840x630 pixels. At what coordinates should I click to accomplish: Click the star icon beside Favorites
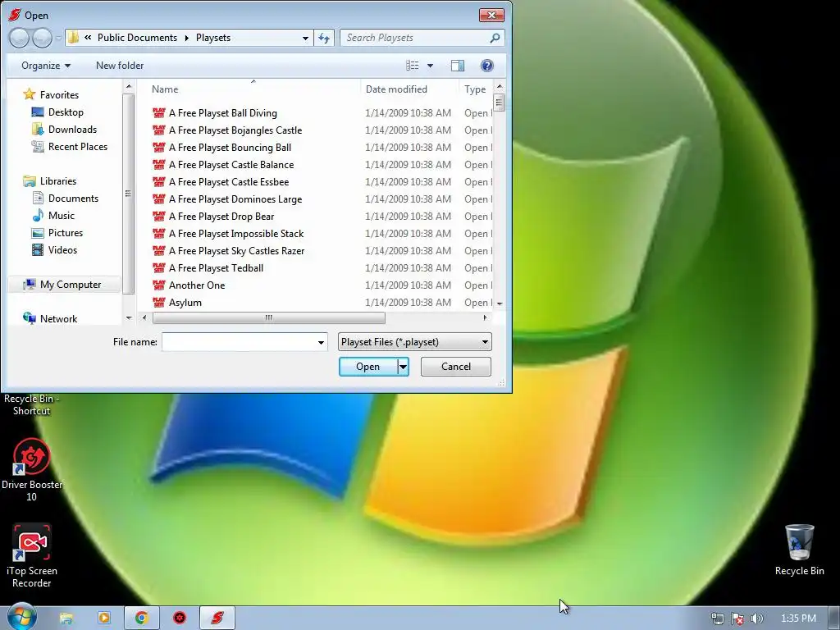[x=29, y=95]
